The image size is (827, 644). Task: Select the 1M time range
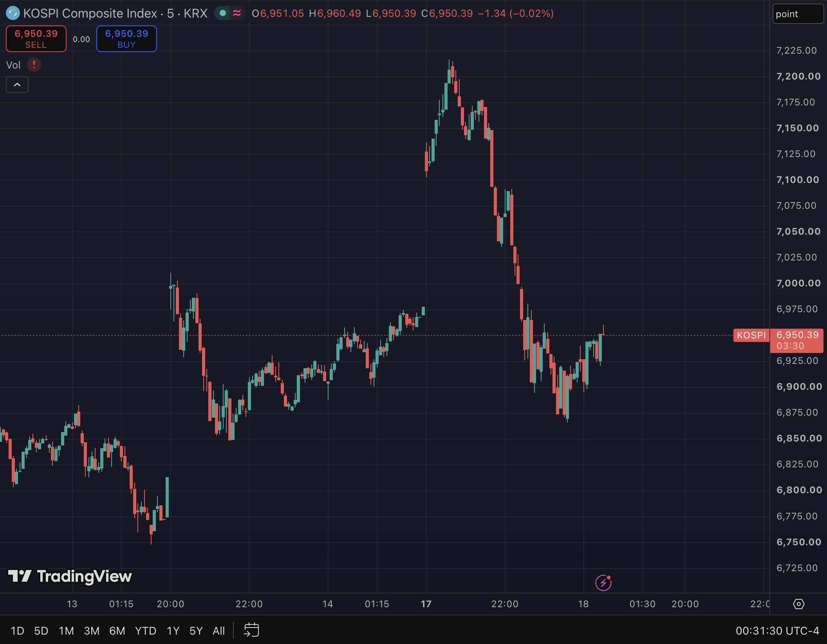click(x=66, y=631)
